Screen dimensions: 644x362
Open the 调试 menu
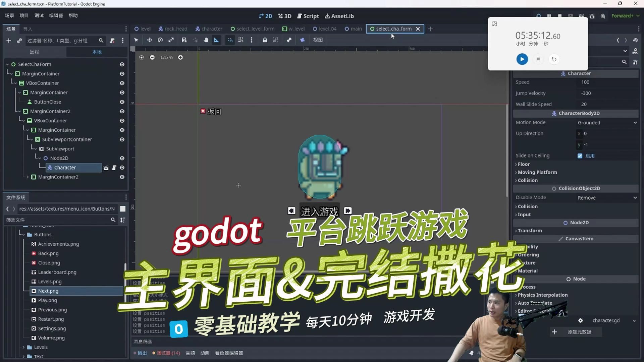[39, 15]
